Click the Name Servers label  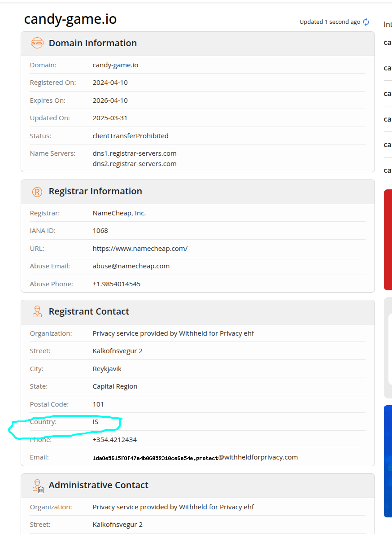(53, 153)
